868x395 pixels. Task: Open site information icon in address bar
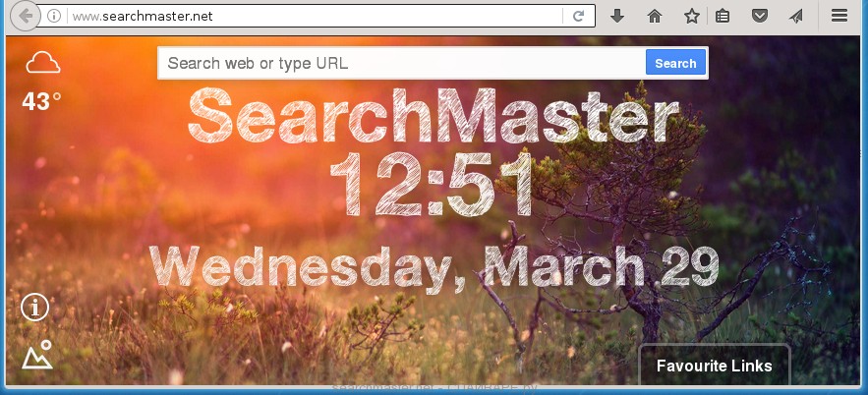pyautogui.click(x=55, y=17)
